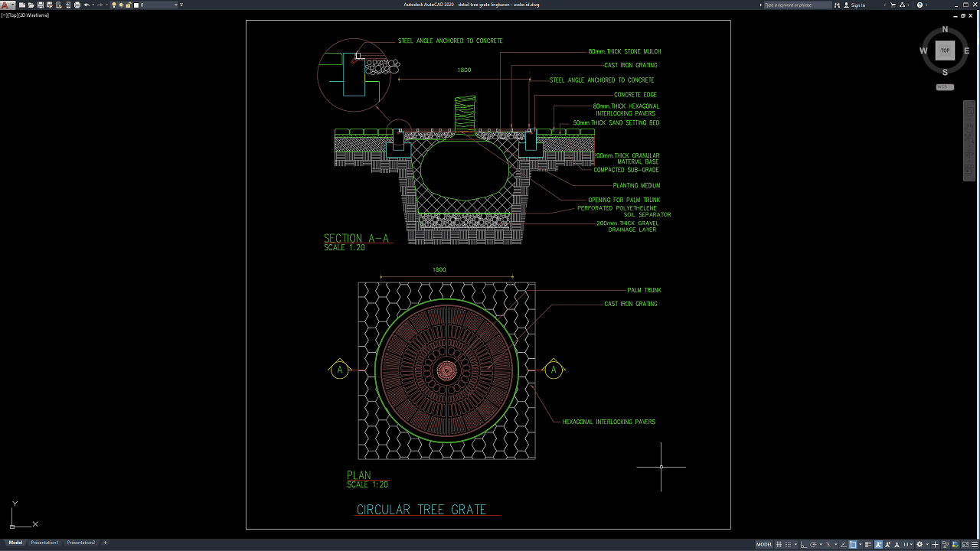Click the Save icon in Quick Access toolbar
Image resolution: width=980 pixels, height=551 pixels.
click(x=40, y=5)
